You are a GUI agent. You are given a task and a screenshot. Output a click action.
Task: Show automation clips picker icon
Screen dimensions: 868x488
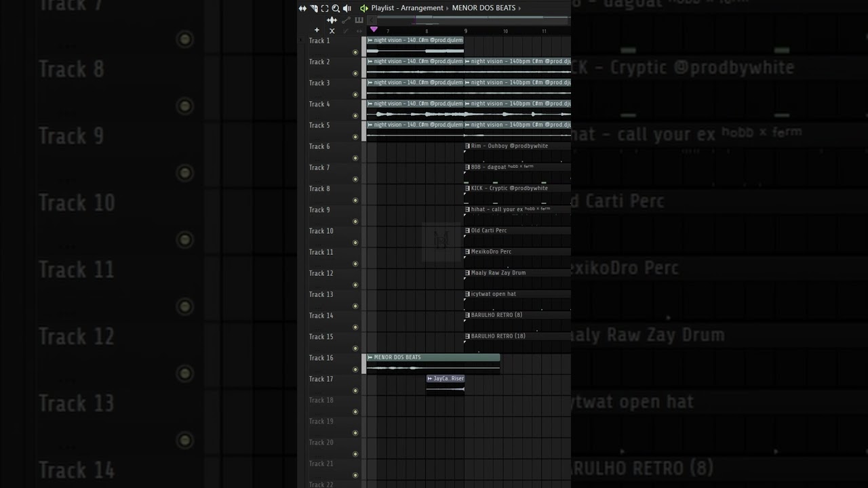346,20
